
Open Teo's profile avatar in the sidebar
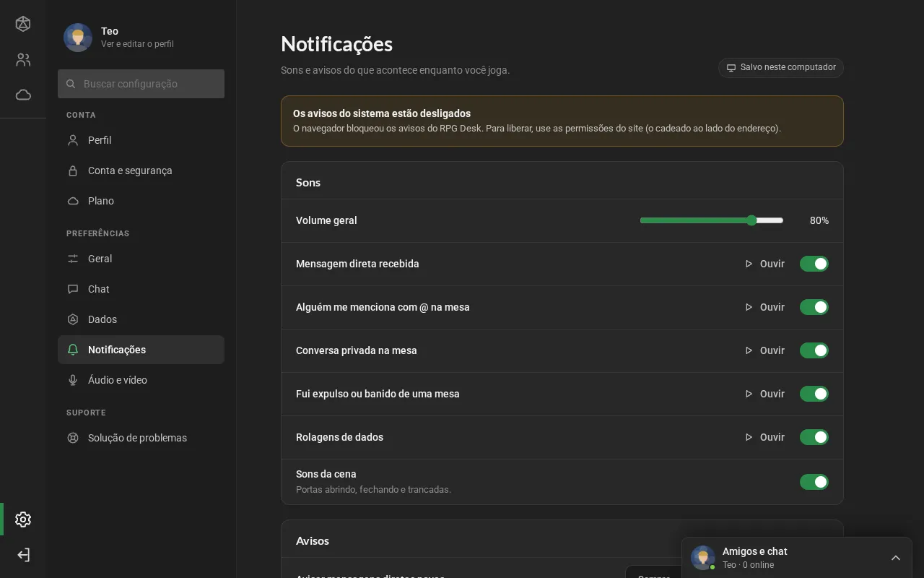(78, 38)
